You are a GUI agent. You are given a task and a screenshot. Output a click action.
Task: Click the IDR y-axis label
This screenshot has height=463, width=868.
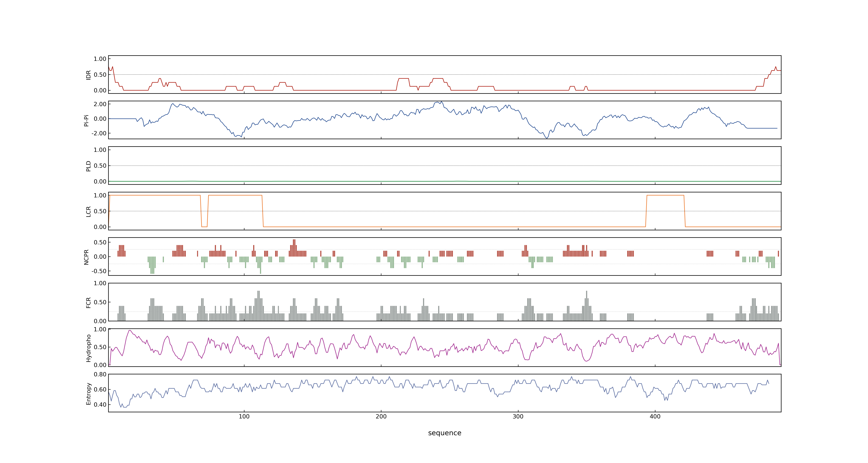[x=89, y=75]
